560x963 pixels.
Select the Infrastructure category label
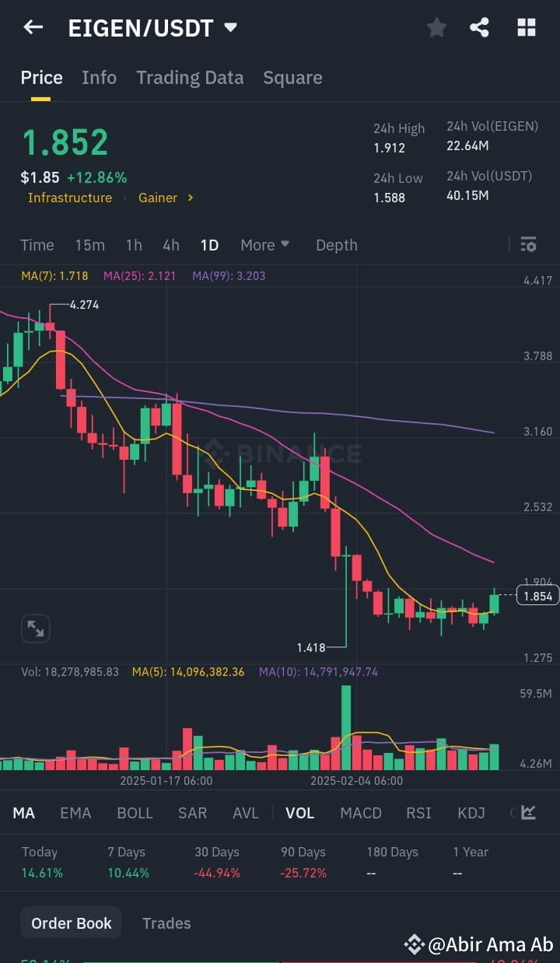[70, 198]
